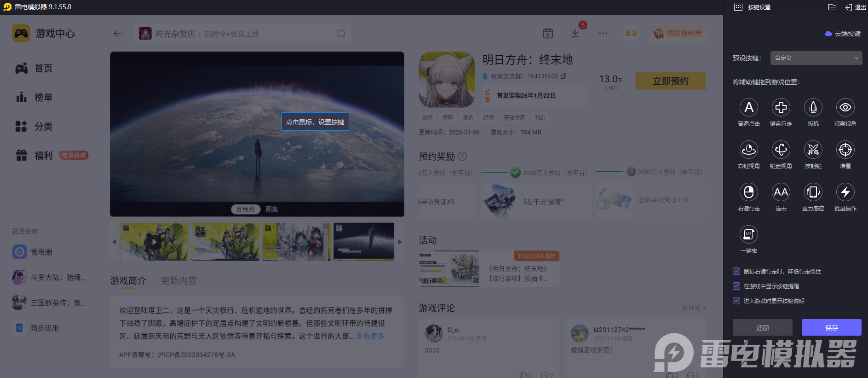Select the 重力感应 gravity sensor icon
This screenshot has height=378, width=868.
pos(813,192)
